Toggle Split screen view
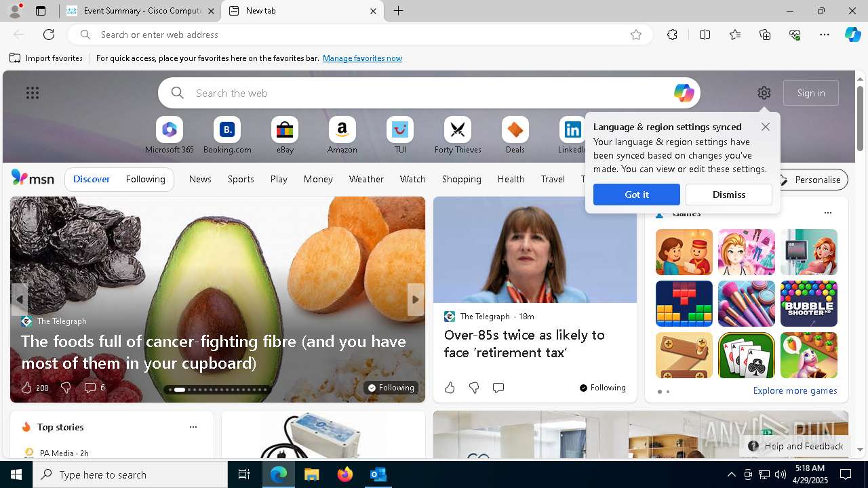The image size is (868, 488). coord(705,35)
